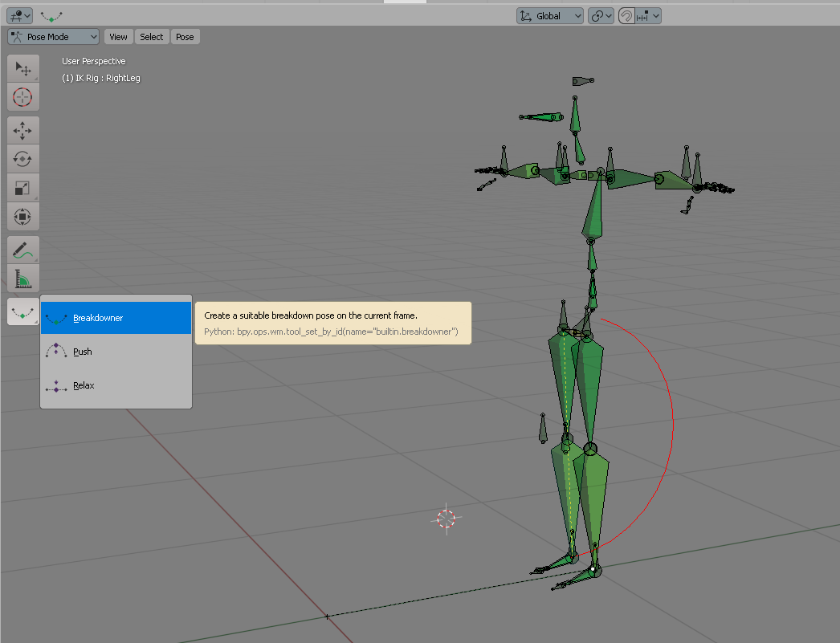Activate the combined Transform tool

[x=23, y=217]
